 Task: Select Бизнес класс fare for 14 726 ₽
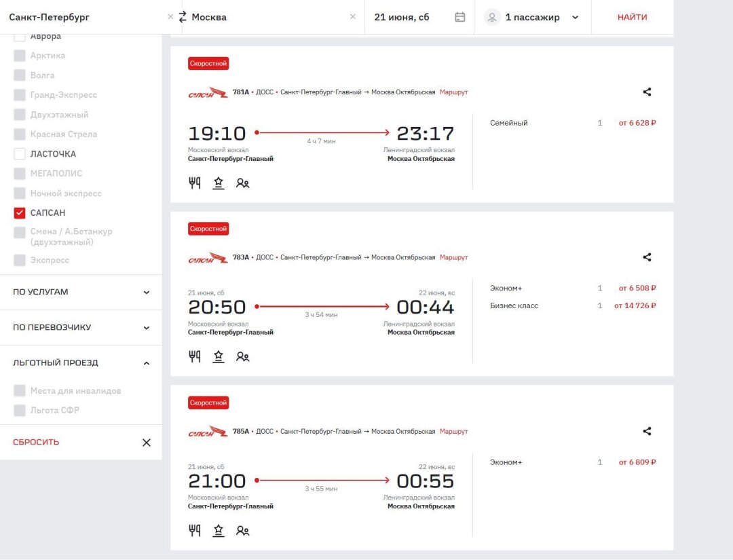pyautogui.click(x=573, y=305)
